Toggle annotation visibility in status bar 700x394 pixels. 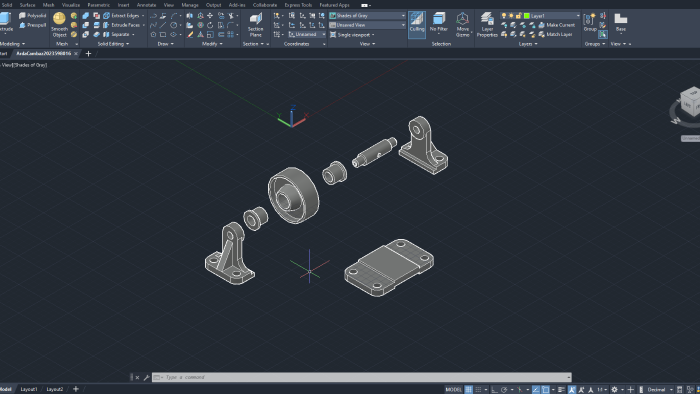(x=572, y=390)
